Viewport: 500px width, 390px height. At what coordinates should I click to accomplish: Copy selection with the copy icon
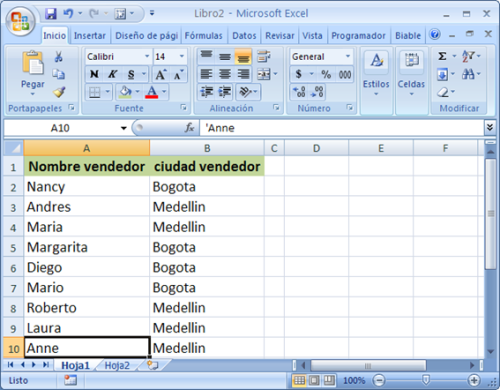[59, 74]
